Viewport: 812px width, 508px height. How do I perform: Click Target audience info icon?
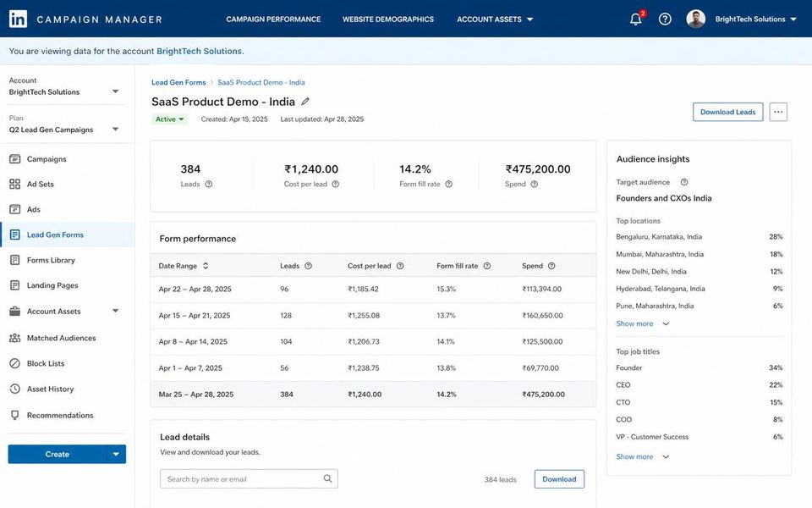click(684, 182)
